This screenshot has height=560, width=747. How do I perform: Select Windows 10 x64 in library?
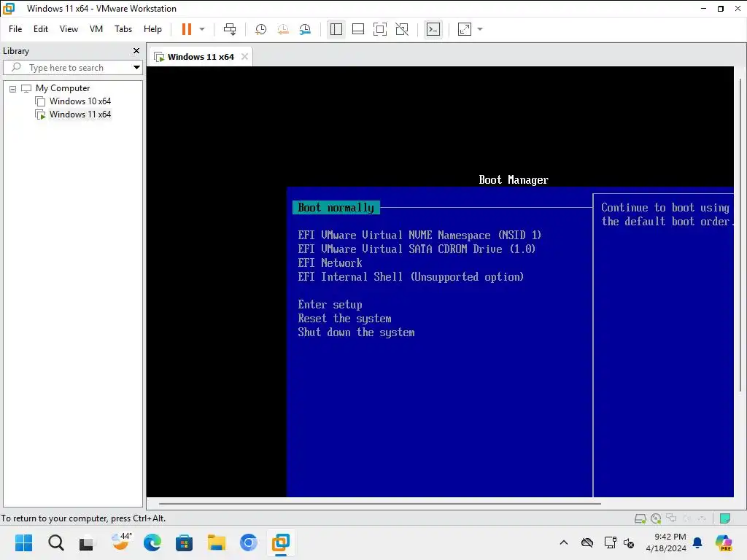click(80, 101)
